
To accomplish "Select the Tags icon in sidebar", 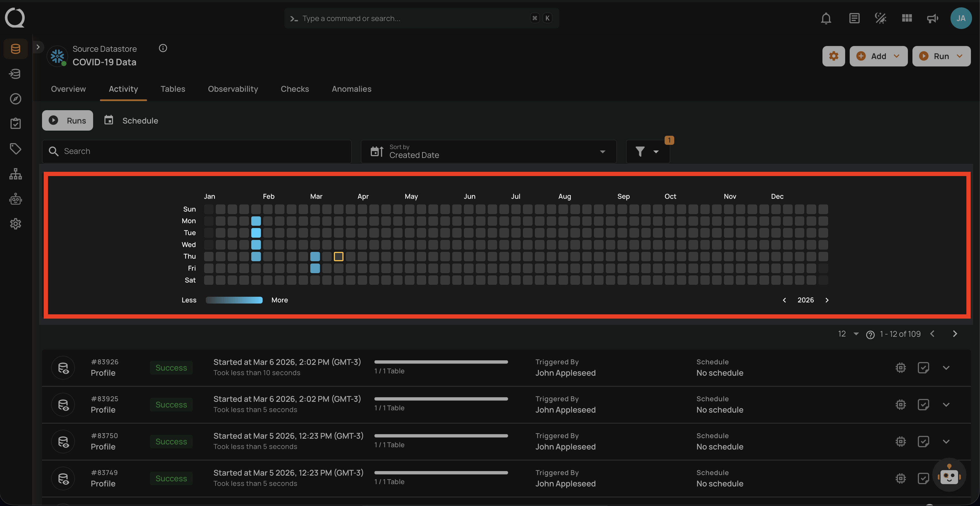I will point(15,149).
